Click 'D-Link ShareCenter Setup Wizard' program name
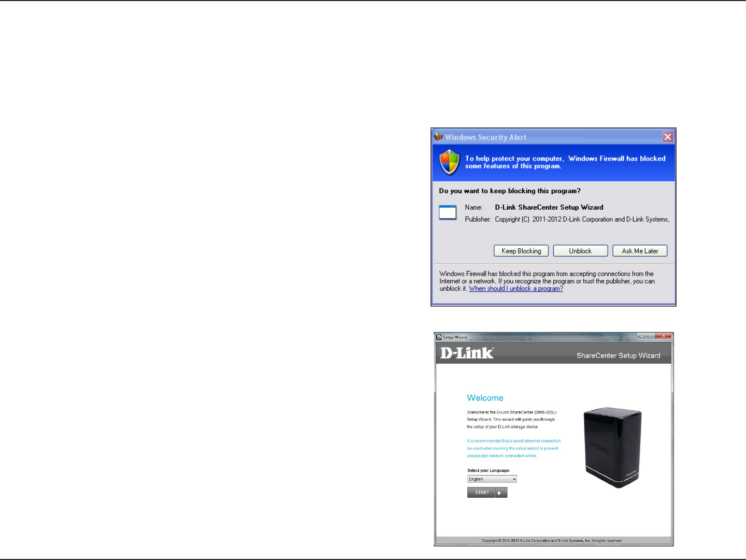This screenshot has width=746, height=560. pos(549,207)
